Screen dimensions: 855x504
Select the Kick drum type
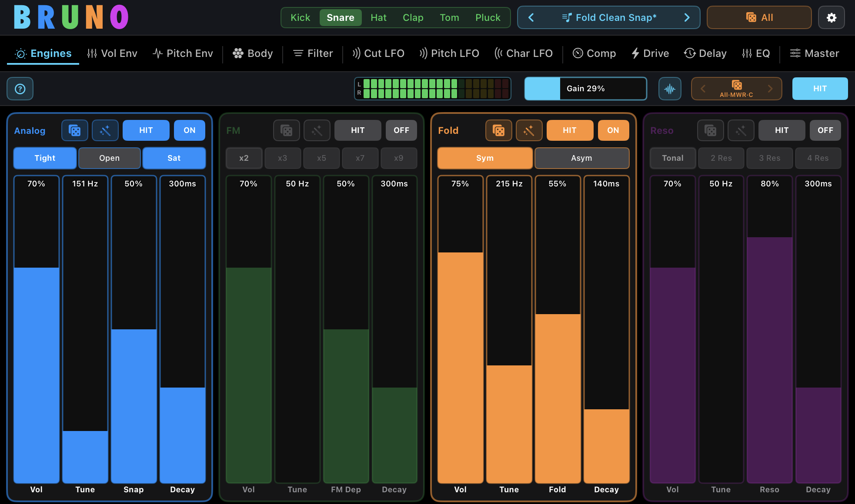tap(301, 18)
